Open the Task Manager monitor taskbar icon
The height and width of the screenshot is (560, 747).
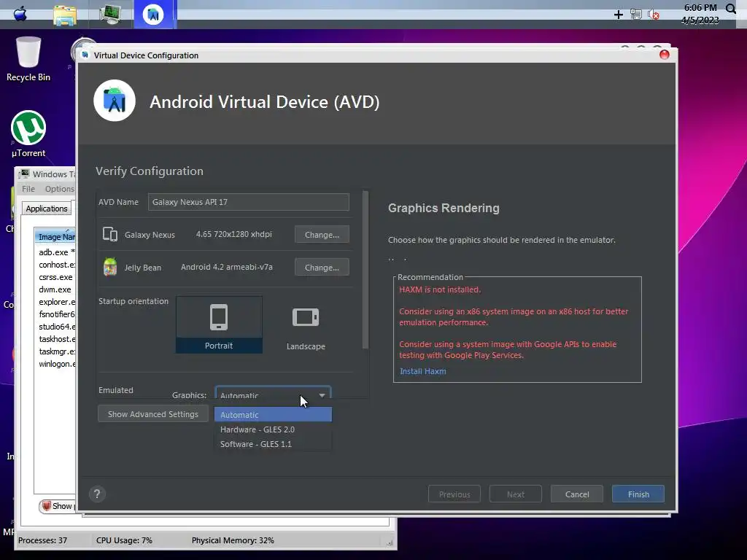click(111, 14)
